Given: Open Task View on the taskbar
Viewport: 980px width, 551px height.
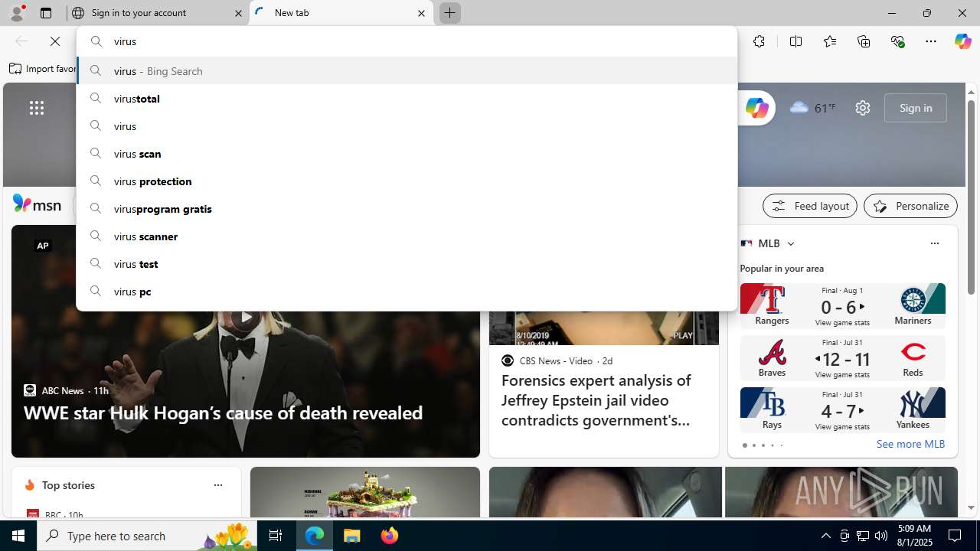Looking at the screenshot, I should 275,536.
